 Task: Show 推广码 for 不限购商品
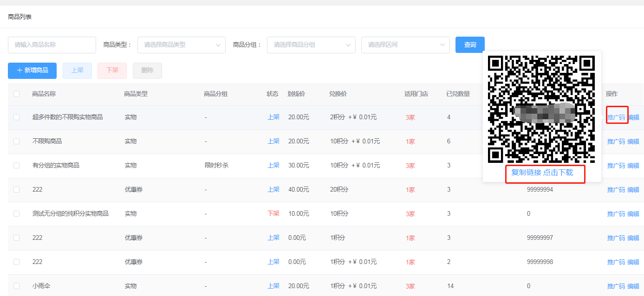pos(616,142)
